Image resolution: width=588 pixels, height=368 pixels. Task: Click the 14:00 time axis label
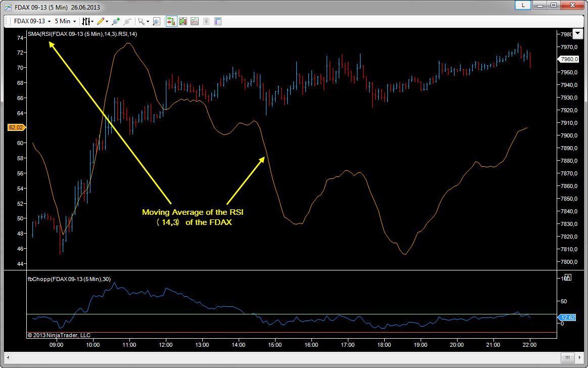click(x=239, y=345)
